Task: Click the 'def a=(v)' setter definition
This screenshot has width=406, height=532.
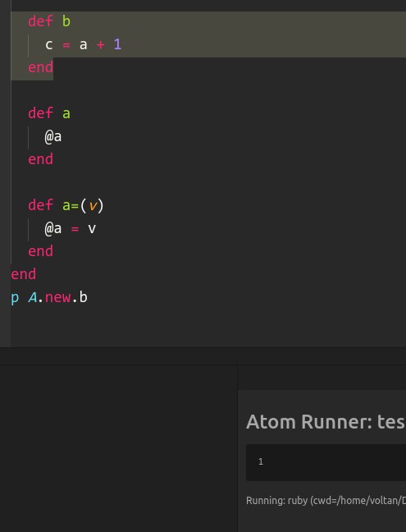Action: point(66,205)
